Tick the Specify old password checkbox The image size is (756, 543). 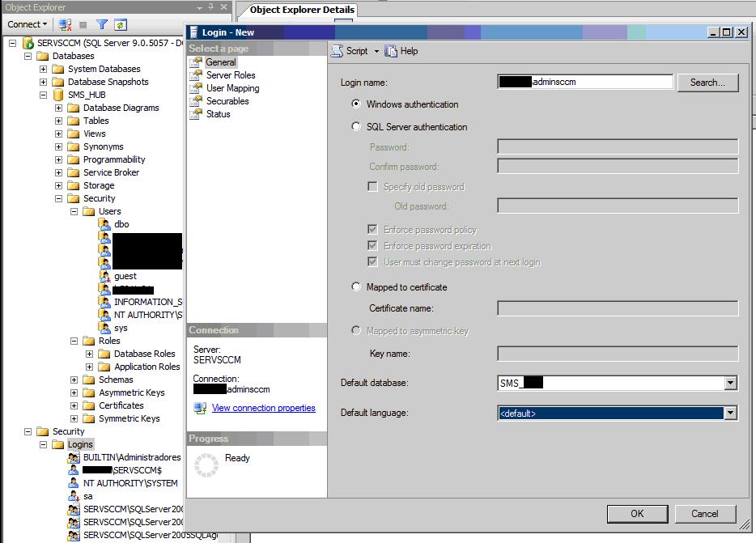[372, 186]
